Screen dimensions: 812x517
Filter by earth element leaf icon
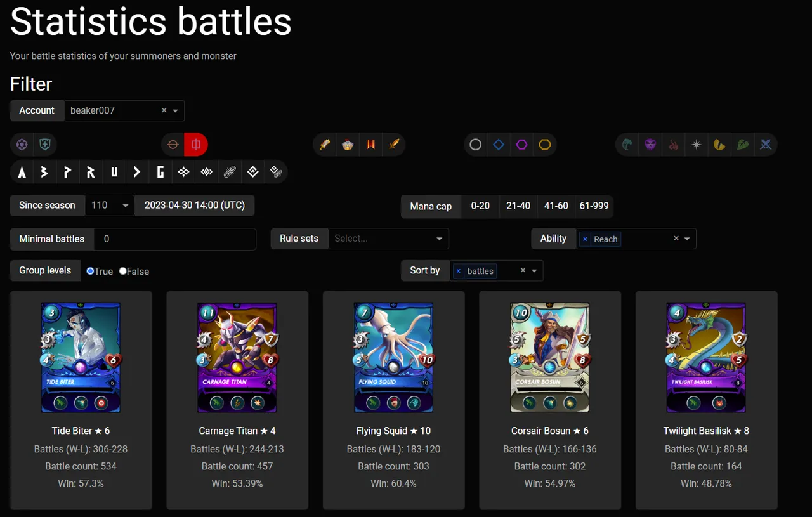coord(743,145)
